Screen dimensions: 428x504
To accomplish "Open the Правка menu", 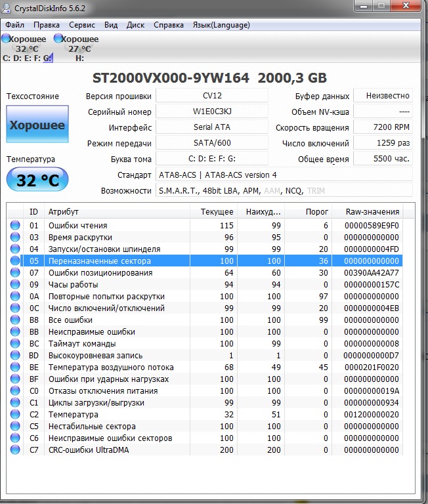I will pyautogui.click(x=47, y=25).
